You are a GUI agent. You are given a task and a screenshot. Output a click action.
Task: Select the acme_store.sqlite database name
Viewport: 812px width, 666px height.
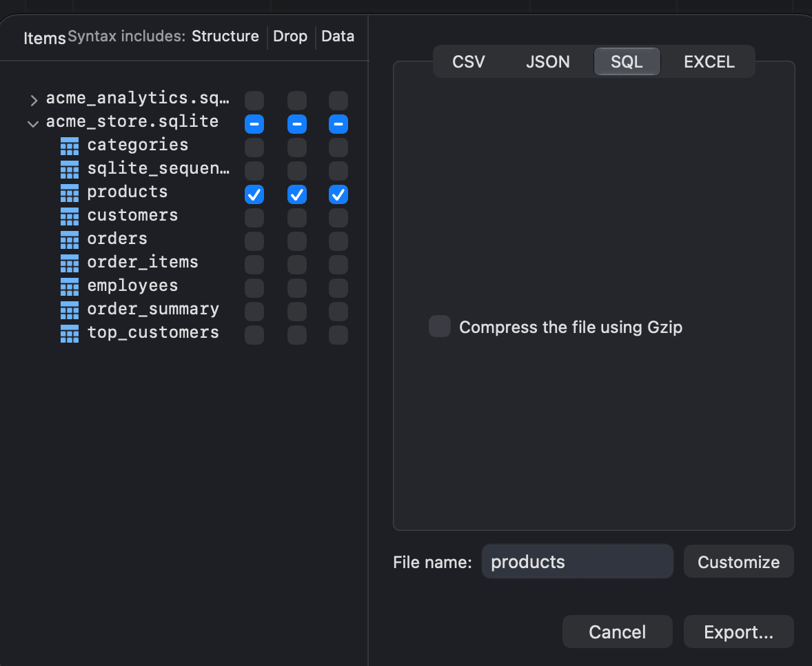[x=132, y=122]
